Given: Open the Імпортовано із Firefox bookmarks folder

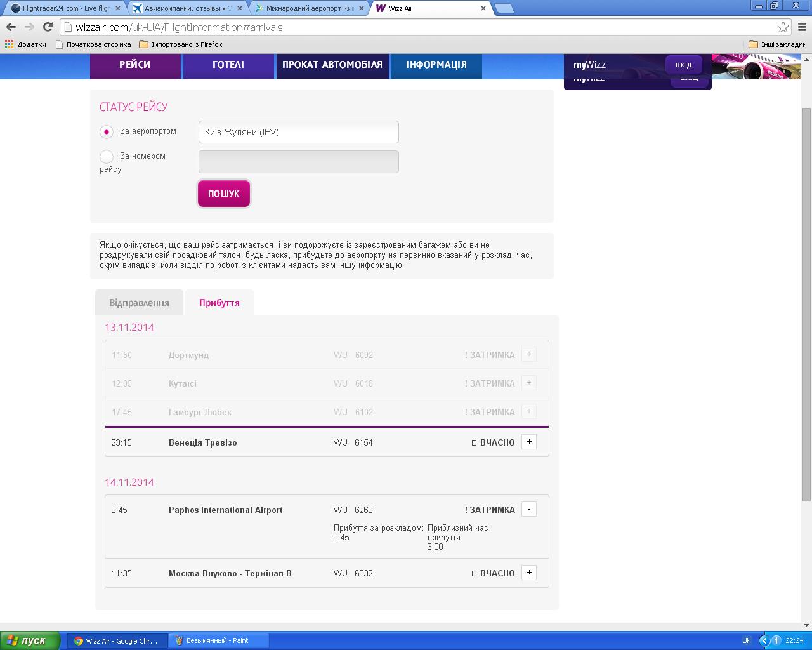Looking at the screenshot, I should (181, 44).
